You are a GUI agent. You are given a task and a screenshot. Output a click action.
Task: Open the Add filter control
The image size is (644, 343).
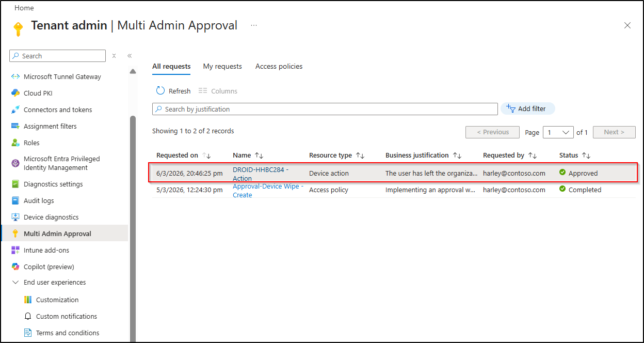tap(527, 108)
